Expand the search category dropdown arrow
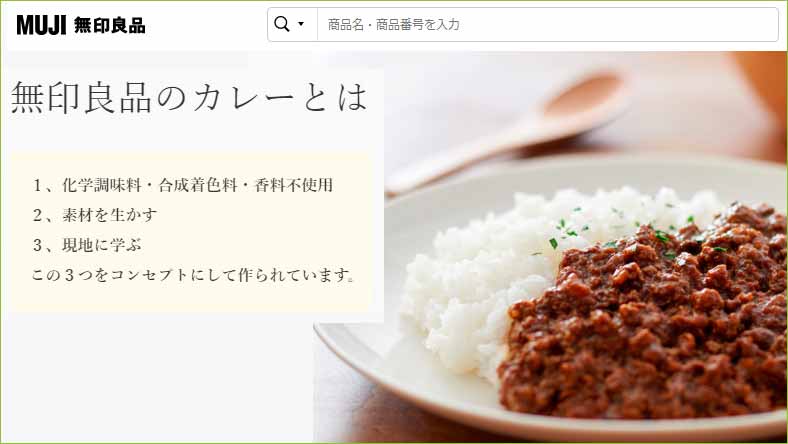Screen dimensions: 788x444 coord(301,24)
